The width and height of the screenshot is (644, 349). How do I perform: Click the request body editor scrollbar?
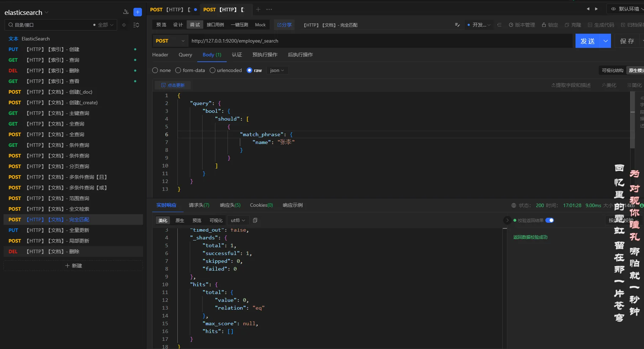click(x=632, y=121)
